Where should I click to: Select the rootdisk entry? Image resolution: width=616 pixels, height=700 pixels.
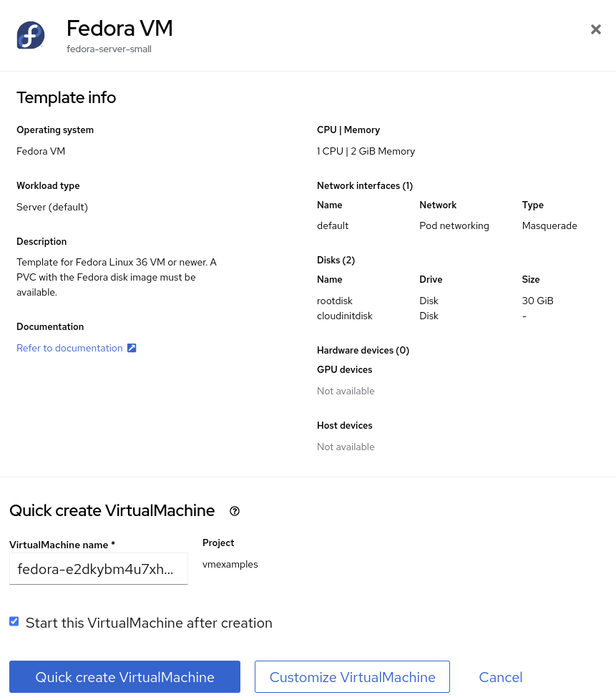(334, 301)
